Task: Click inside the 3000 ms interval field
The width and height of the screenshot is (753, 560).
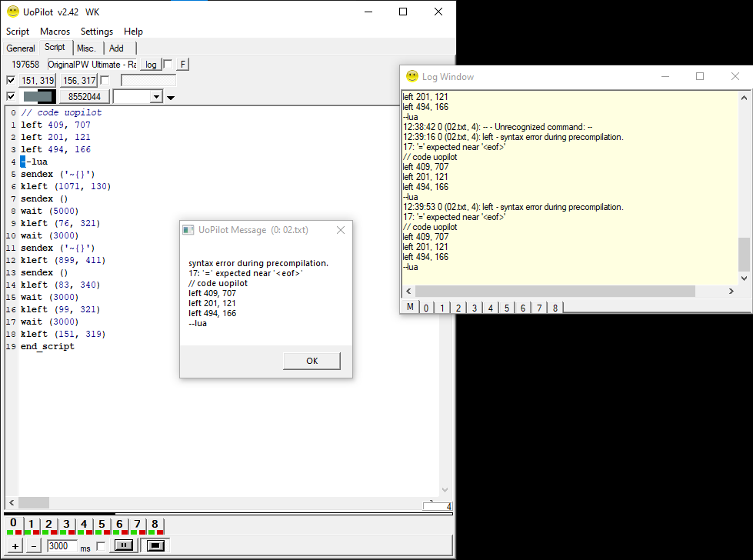Action: [x=62, y=546]
